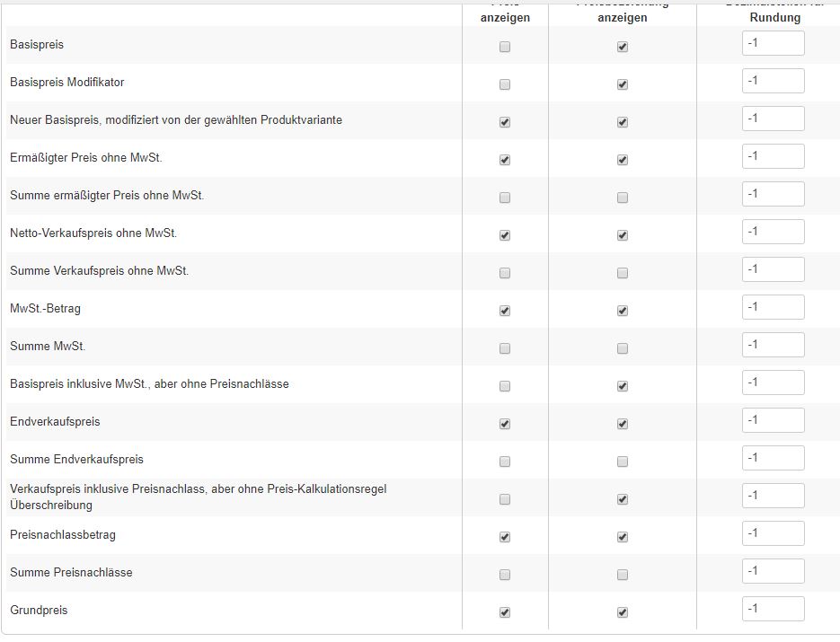
Task: Select the decimal field for Grundpreis
Action: (x=773, y=609)
